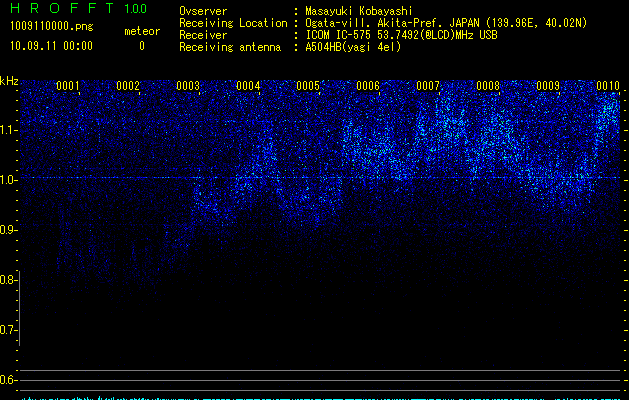
Task: Click time marker 0009
Action: (548, 86)
